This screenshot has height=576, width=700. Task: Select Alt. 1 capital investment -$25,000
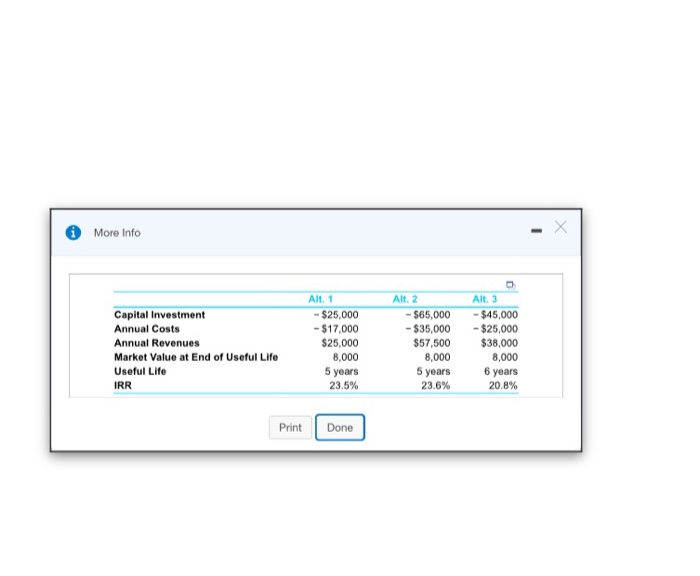click(x=336, y=315)
